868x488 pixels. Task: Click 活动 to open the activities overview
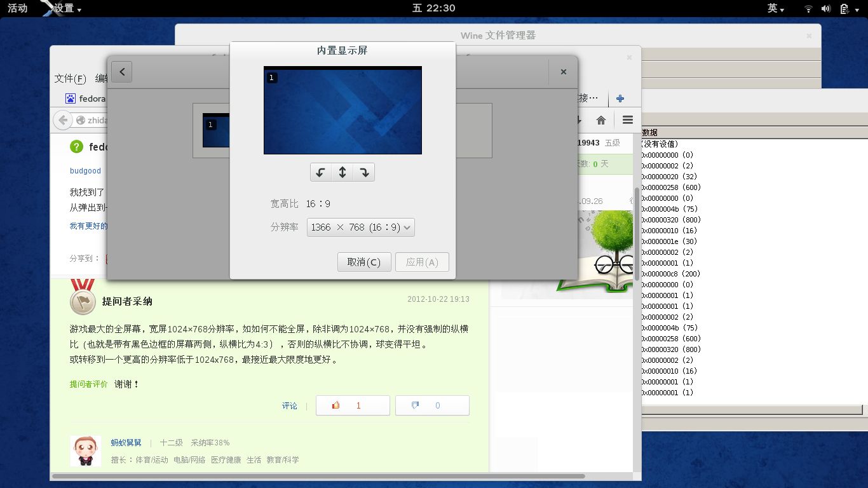point(17,8)
